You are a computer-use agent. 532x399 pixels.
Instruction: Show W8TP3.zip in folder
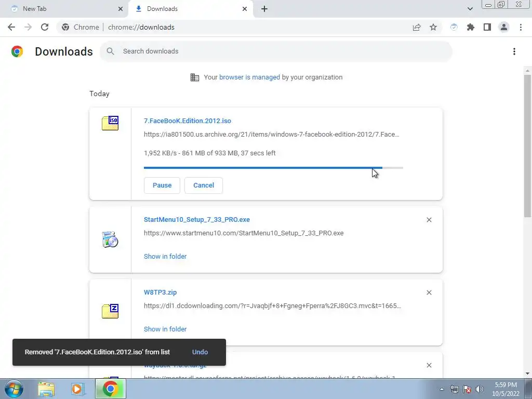click(165, 329)
